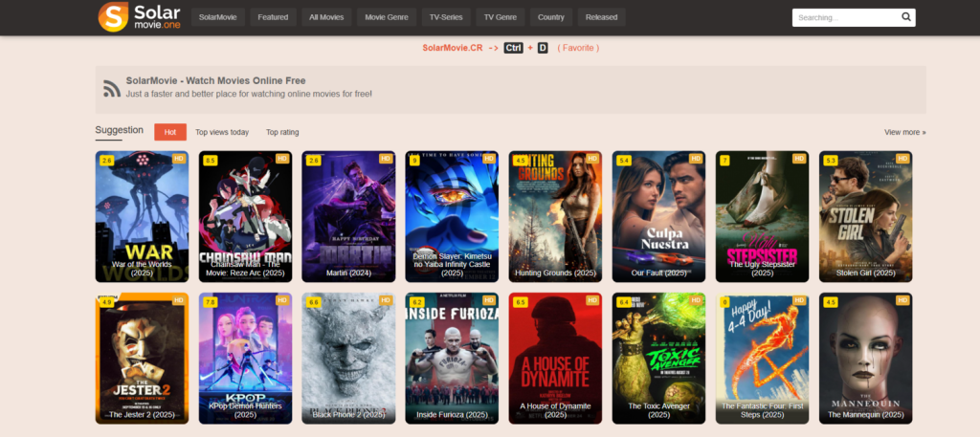The width and height of the screenshot is (980, 437).
Task: Click 6.2 rating badge on Inside Furioza
Action: point(417,303)
